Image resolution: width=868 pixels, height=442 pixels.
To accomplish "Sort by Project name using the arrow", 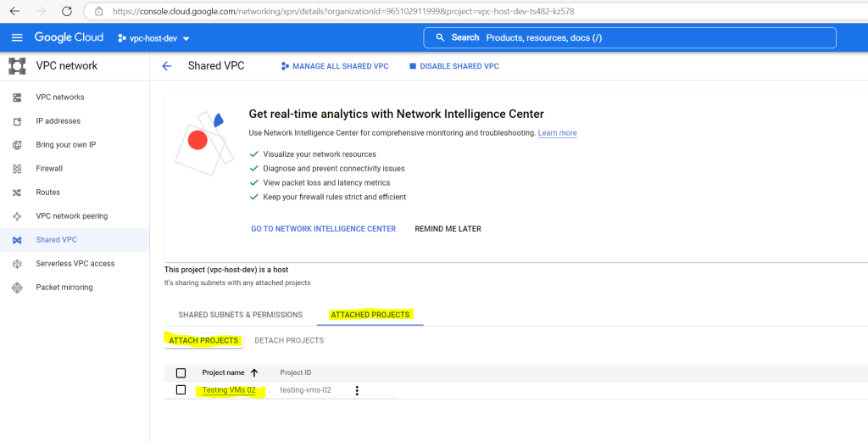I will [x=254, y=372].
